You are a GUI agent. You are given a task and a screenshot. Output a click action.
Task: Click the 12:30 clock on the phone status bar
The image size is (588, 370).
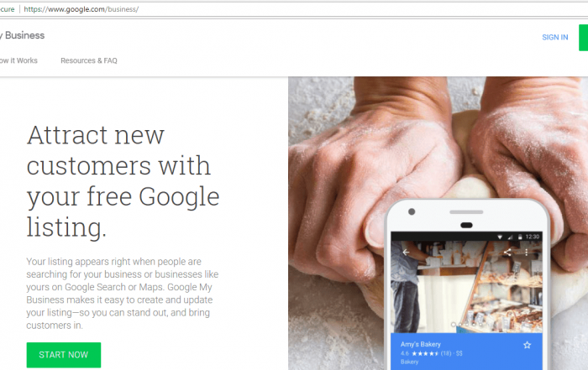click(532, 237)
